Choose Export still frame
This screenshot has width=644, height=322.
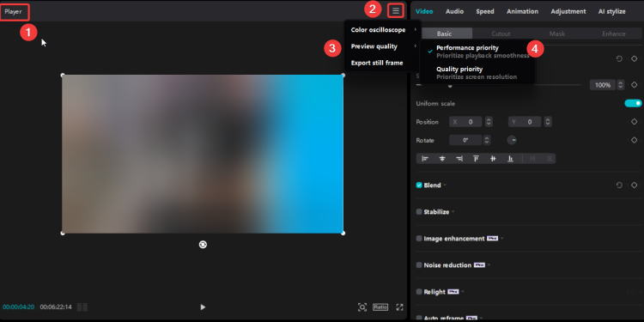coord(382,63)
